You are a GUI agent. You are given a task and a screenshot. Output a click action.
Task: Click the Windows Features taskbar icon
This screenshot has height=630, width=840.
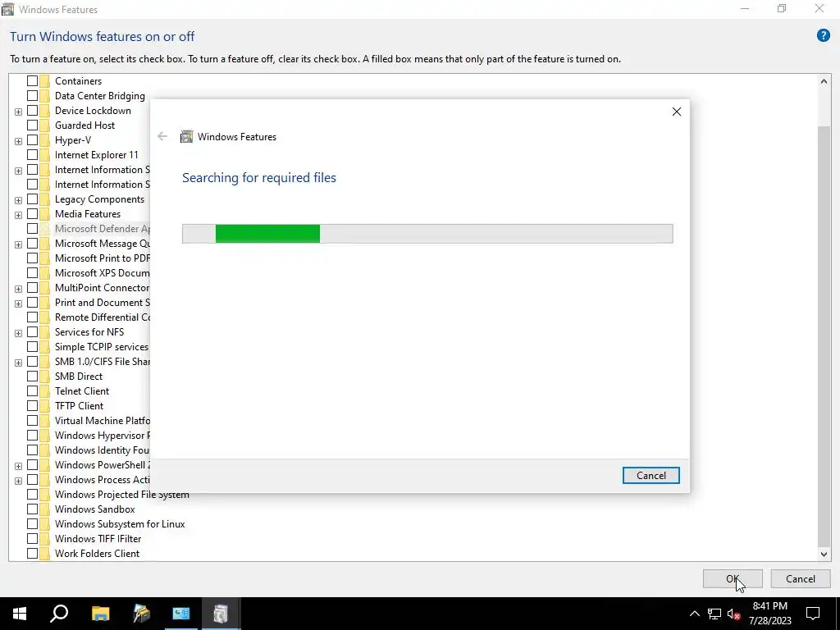click(221, 614)
